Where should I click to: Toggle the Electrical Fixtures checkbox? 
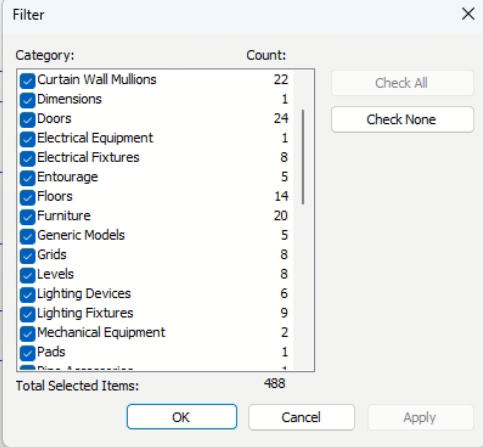click(27, 159)
